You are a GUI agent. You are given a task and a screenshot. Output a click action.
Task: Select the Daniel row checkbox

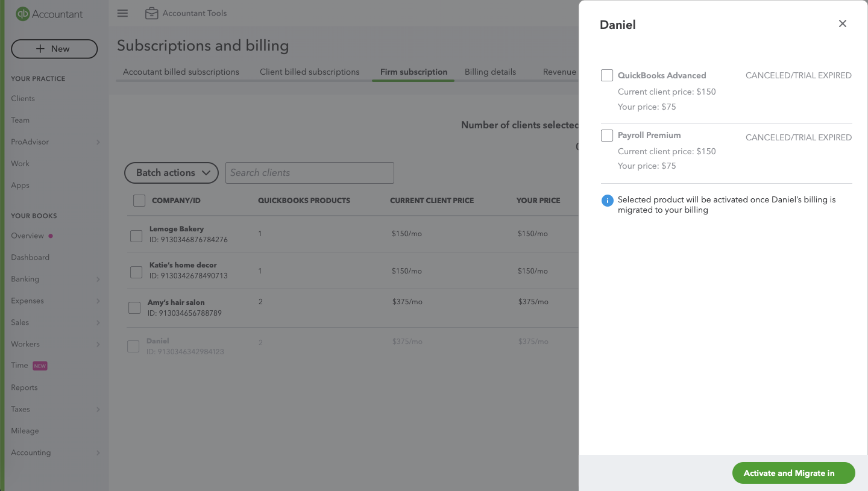tap(133, 346)
